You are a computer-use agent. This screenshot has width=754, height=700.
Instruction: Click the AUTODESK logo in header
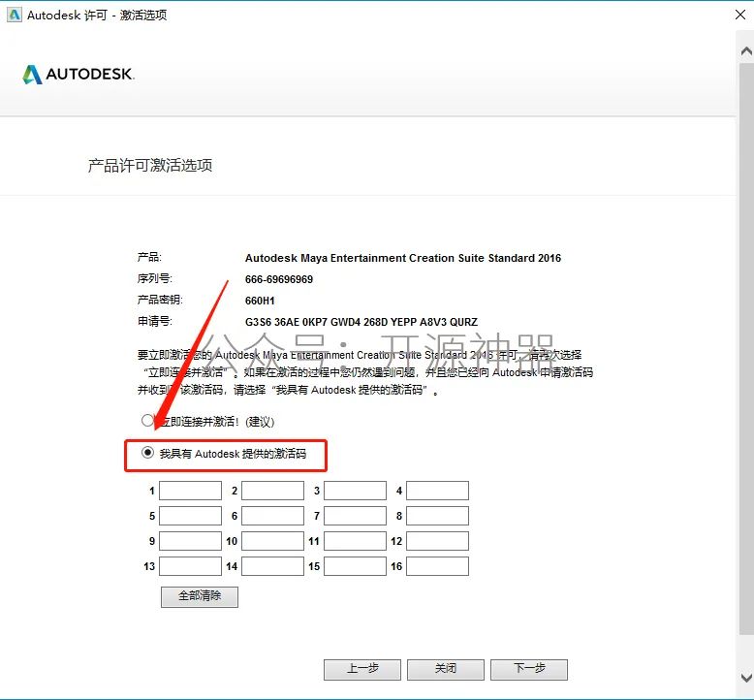[79, 74]
